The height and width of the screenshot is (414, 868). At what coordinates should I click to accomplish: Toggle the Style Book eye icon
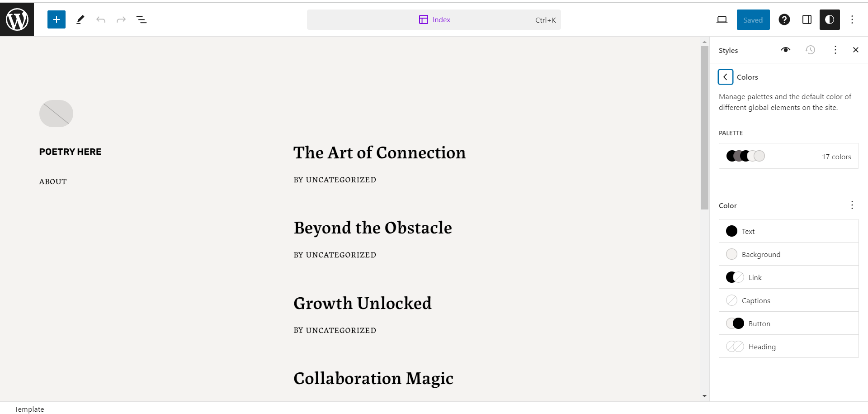point(786,50)
